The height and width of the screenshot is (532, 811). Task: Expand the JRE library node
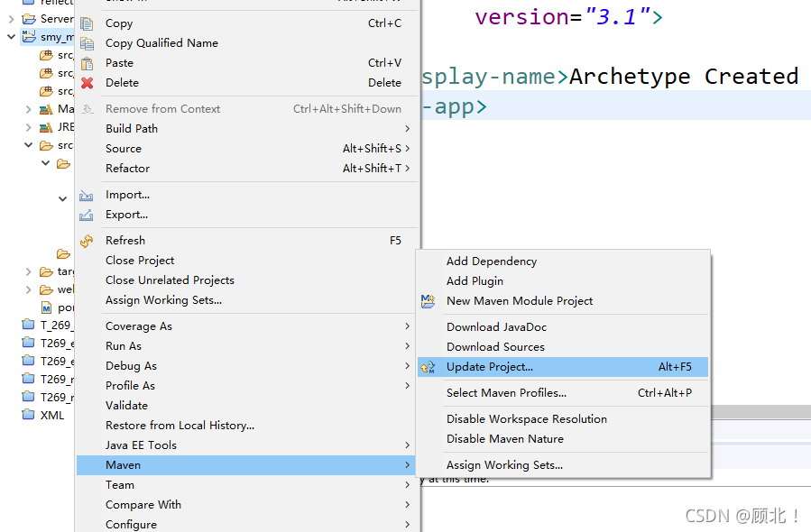pyautogui.click(x=29, y=127)
